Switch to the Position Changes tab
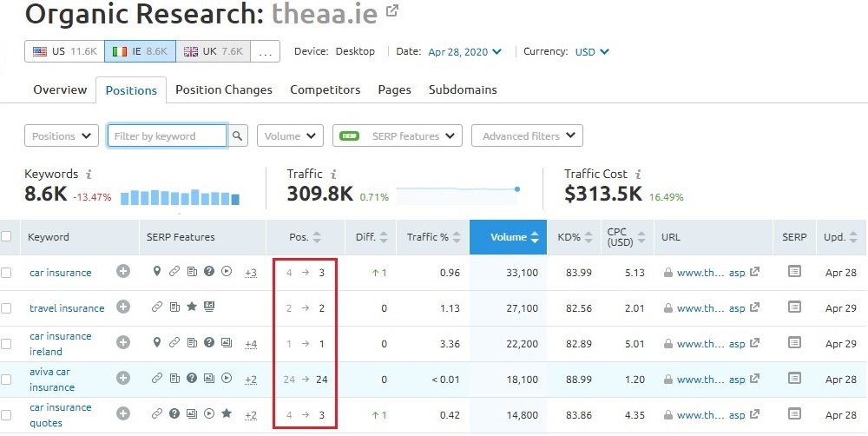Screen dimensions: 868x436 tap(224, 89)
